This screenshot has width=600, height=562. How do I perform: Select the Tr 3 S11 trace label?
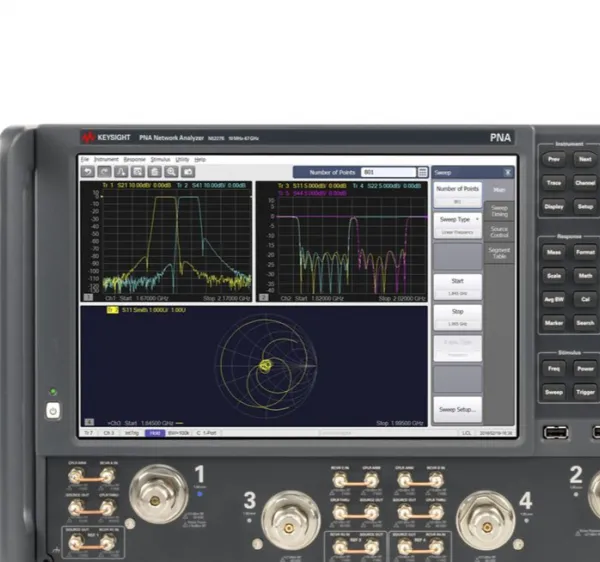[x=312, y=186]
